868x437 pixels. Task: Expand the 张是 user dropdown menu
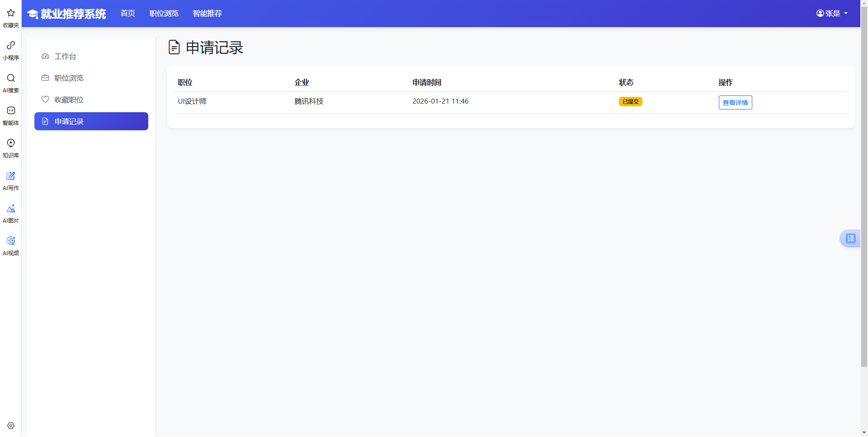tap(832, 13)
